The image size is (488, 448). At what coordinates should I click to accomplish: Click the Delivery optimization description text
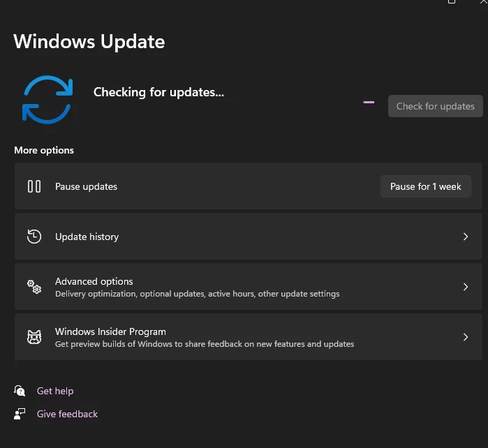coord(198,294)
